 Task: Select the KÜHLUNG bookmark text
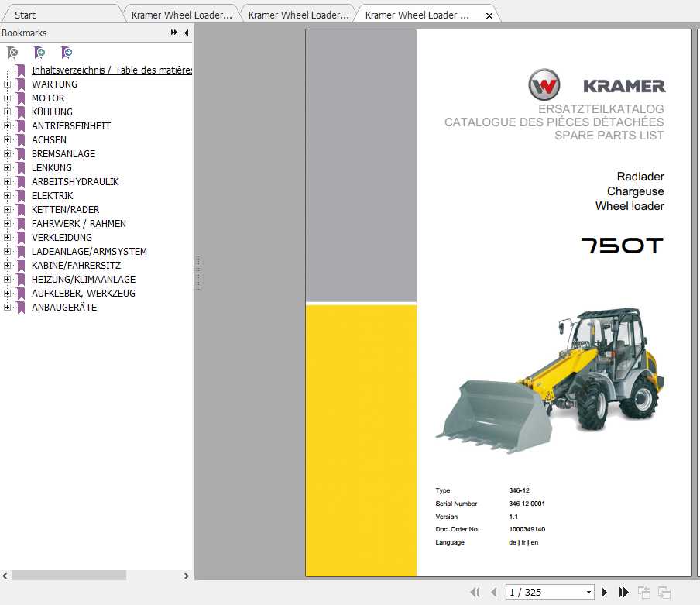tap(52, 112)
